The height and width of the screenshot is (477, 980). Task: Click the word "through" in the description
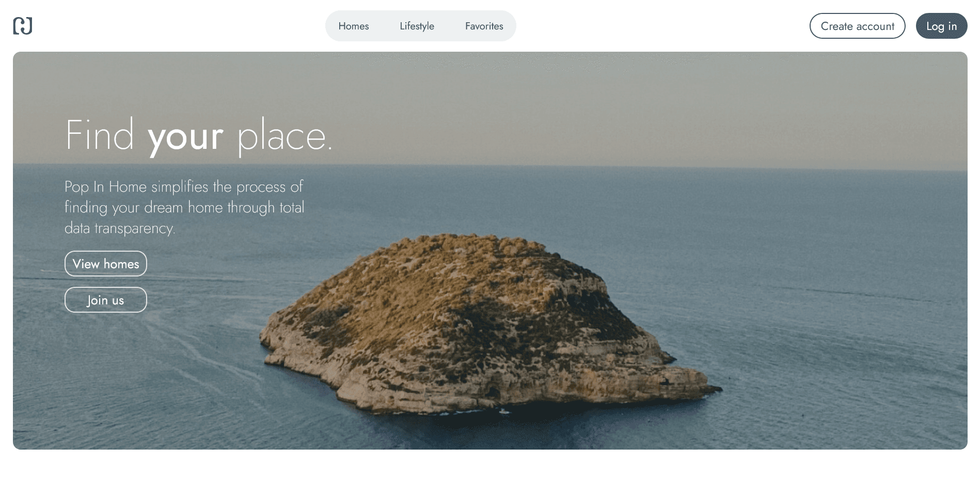[x=251, y=207]
